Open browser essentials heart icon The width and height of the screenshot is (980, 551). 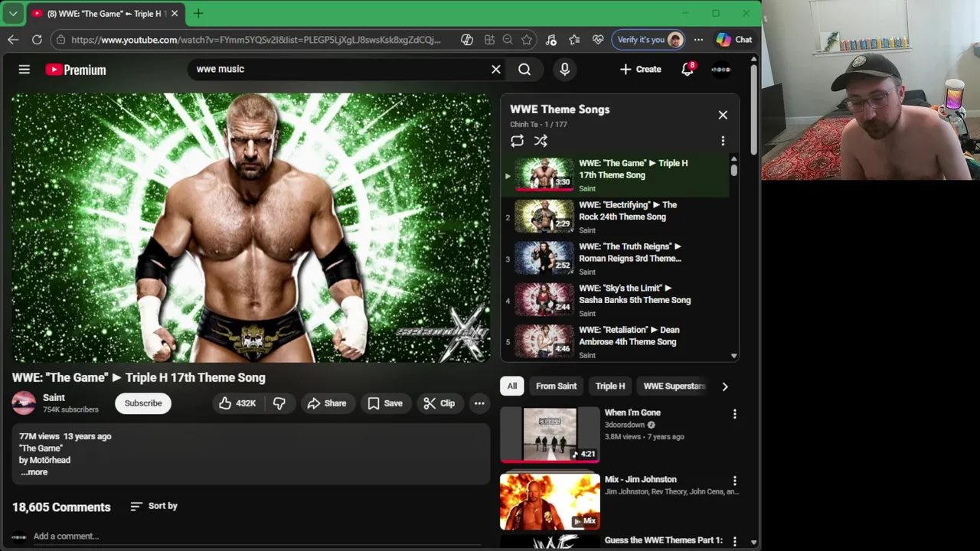tap(598, 40)
